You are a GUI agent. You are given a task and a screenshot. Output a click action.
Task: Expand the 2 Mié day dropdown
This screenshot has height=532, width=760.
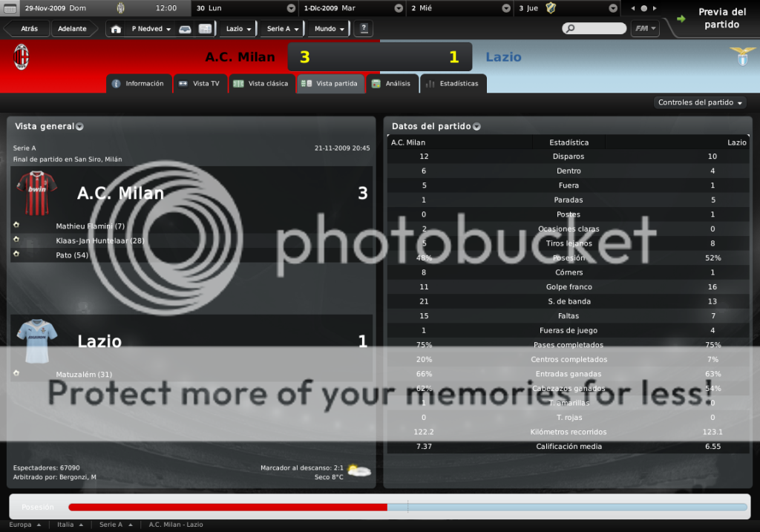pos(506,8)
